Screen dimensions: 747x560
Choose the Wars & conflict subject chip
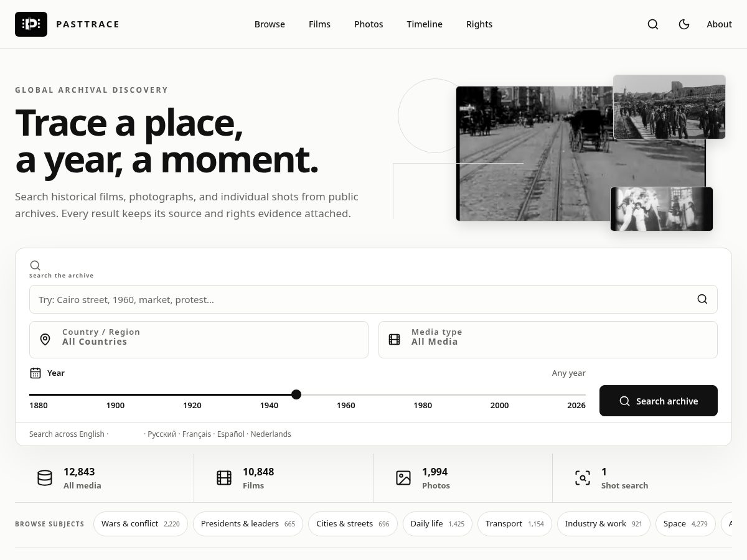[141, 524]
